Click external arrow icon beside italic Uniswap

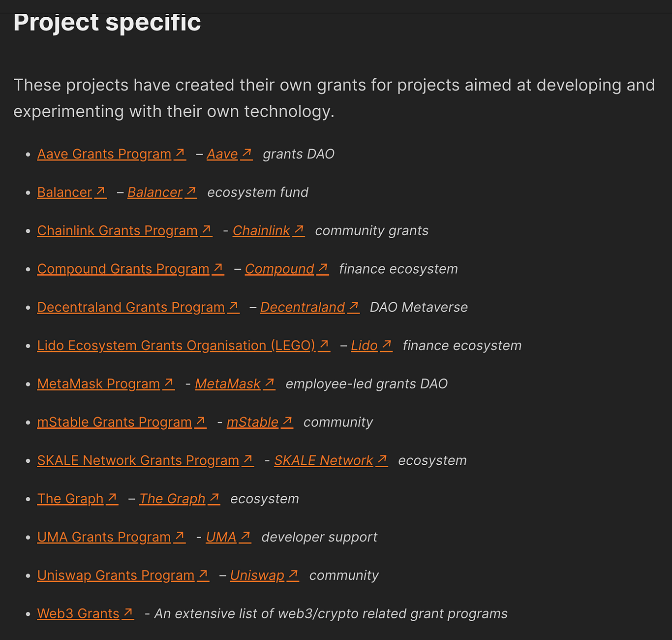click(x=293, y=575)
